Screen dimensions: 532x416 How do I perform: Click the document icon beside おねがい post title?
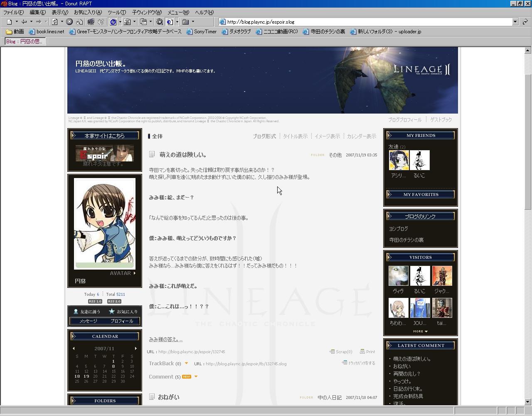pos(152,397)
